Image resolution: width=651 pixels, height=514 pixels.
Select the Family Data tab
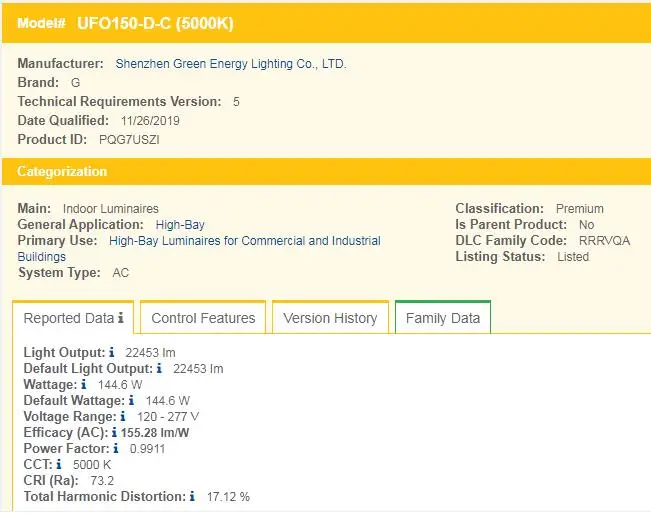442,319
